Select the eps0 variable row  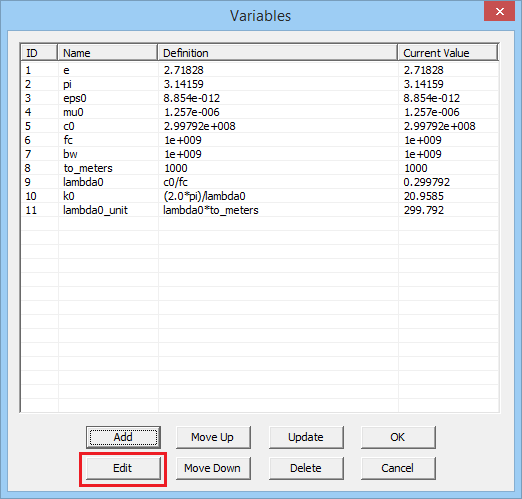pos(260,98)
